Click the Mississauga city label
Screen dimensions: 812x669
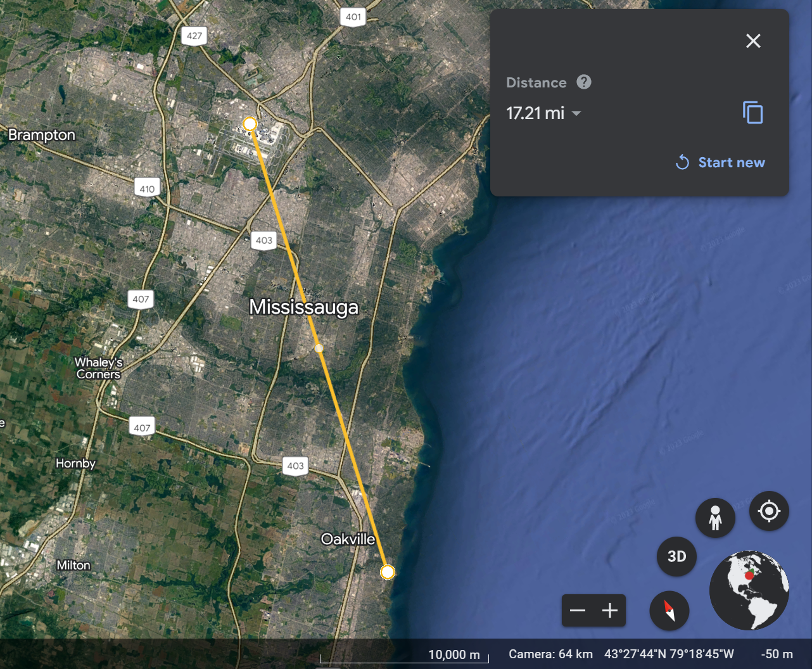coord(303,307)
